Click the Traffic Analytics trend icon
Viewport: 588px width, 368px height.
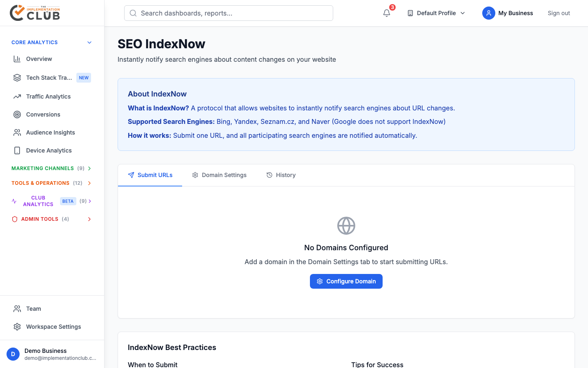(17, 96)
